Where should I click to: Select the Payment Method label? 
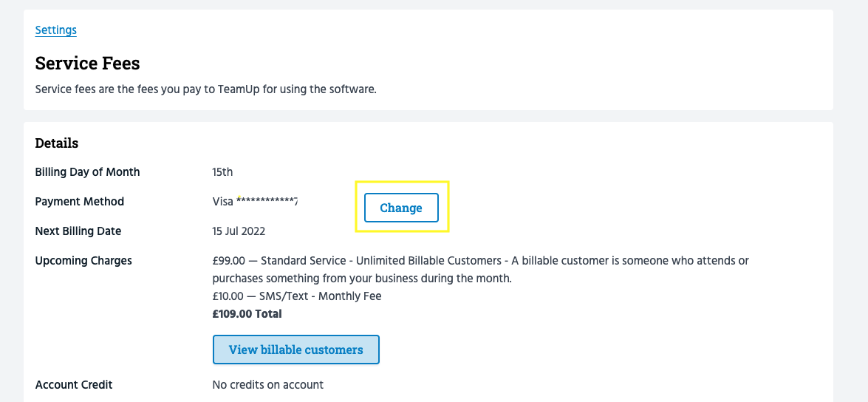pyautogui.click(x=79, y=202)
